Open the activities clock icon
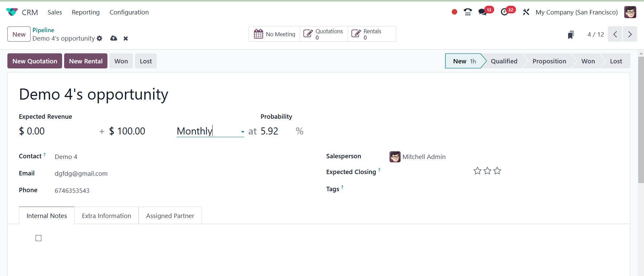The image size is (644, 276). coord(504,12)
